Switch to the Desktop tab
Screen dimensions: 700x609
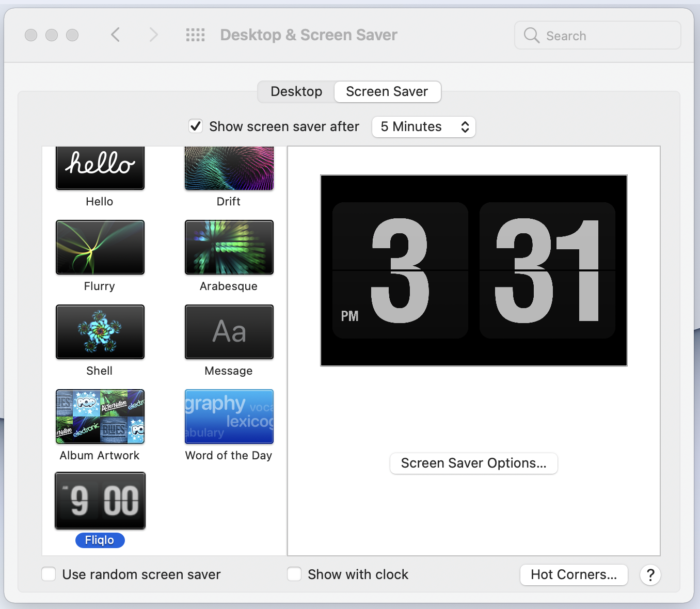point(296,92)
